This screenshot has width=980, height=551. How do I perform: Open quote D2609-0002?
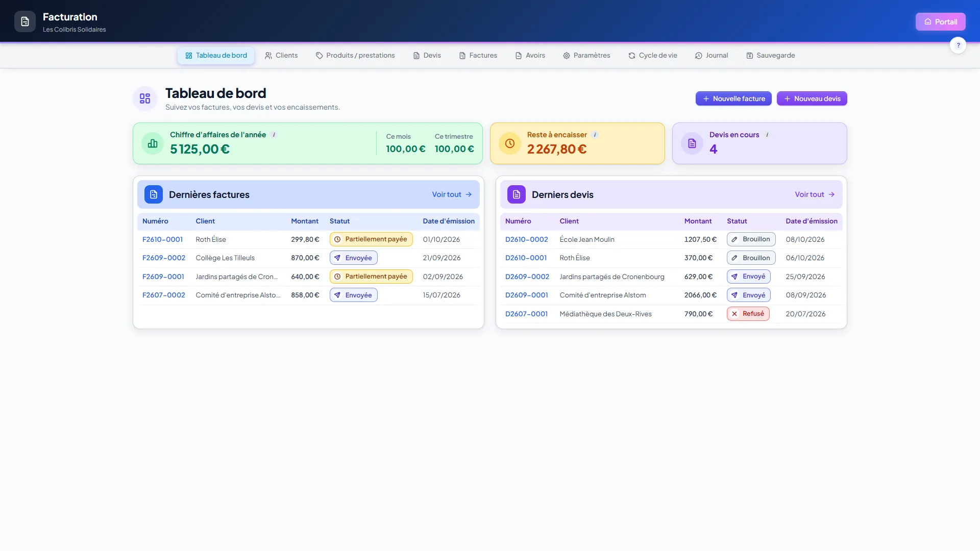coord(527,277)
